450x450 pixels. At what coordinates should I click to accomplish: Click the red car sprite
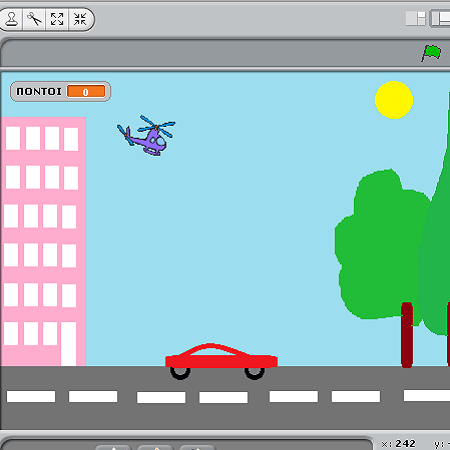tap(221, 361)
